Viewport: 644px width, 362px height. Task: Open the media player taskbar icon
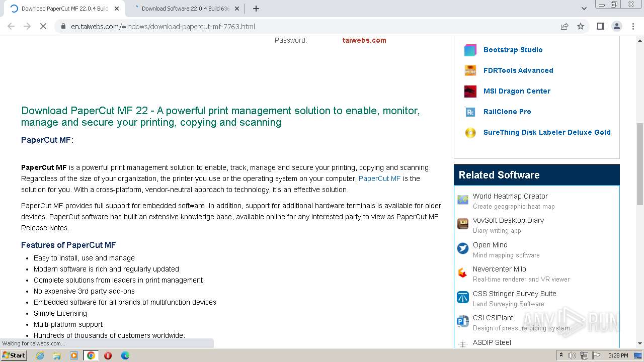click(74, 355)
